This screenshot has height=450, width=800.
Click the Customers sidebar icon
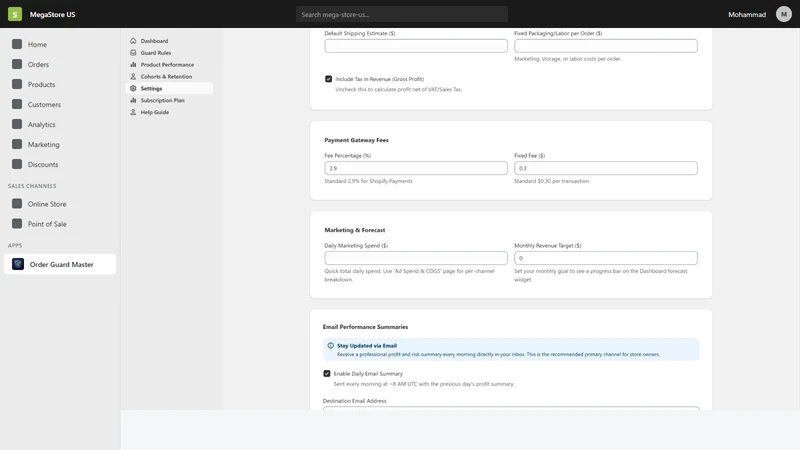(17, 104)
